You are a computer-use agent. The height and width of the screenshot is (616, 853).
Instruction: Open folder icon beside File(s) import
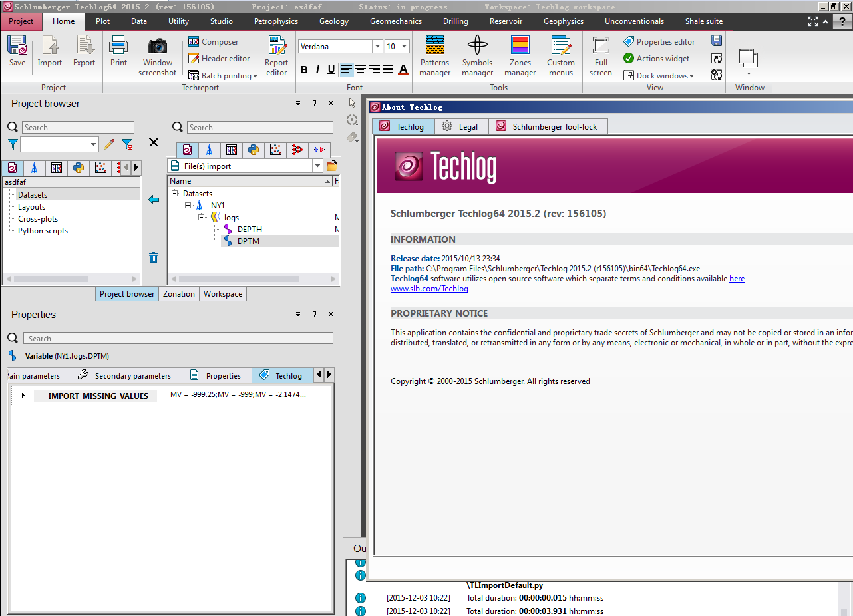click(x=332, y=166)
